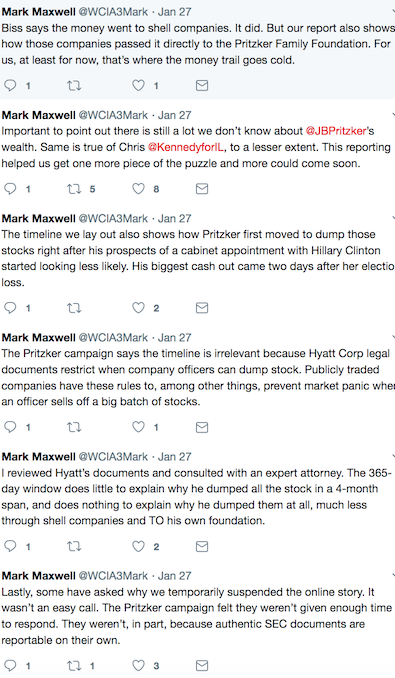Retweet the tweet about suspending the online story
The height and width of the screenshot is (678, 395).
74,665
